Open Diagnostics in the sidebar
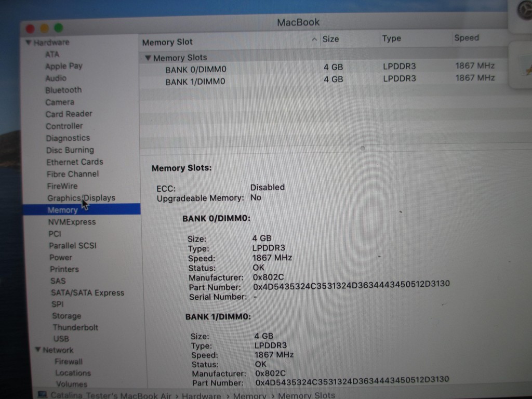Screen dimensions: 532x399 pos(68,138)
